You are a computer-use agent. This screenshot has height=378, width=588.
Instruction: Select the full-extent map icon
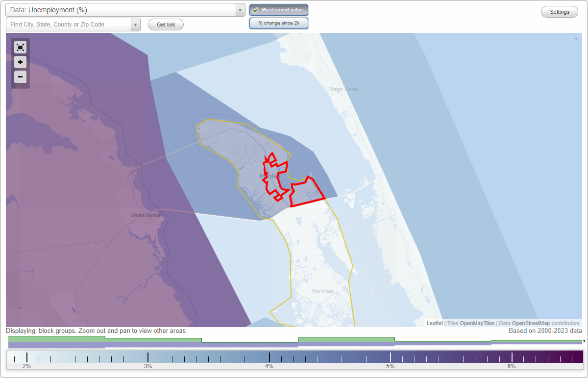pos(20,47)
